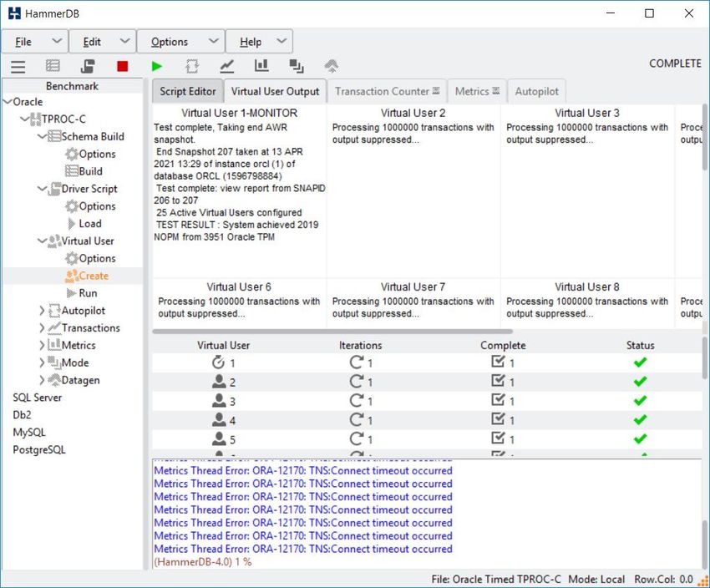Collapse the Driver Script node

pyautogui.click(x=42, y=188)
